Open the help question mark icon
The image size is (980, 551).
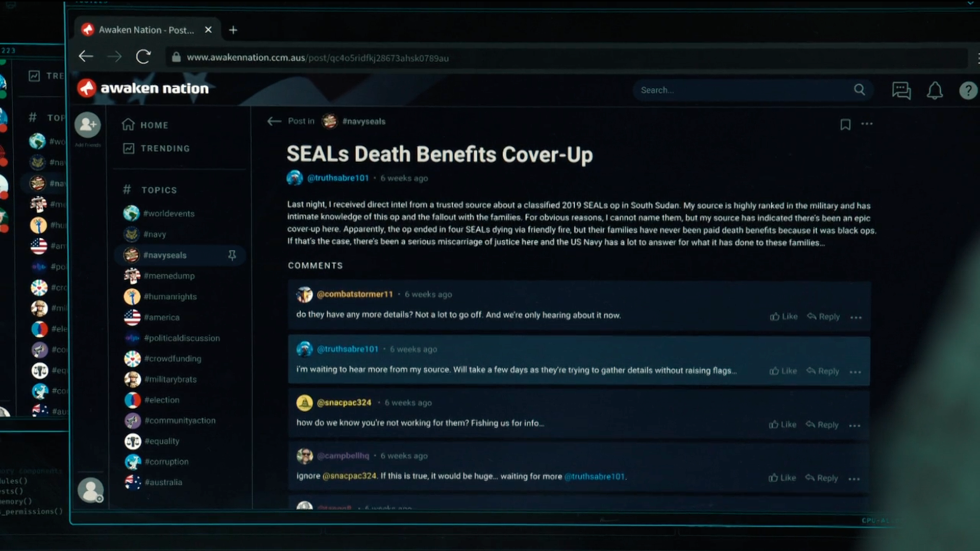tap(968, 91)
